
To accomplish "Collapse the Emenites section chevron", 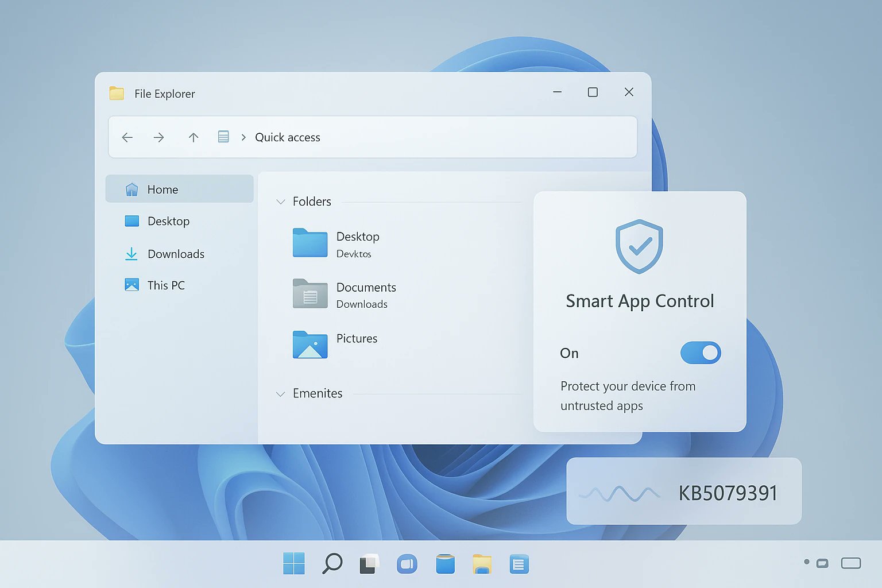I will click(281, 394).
